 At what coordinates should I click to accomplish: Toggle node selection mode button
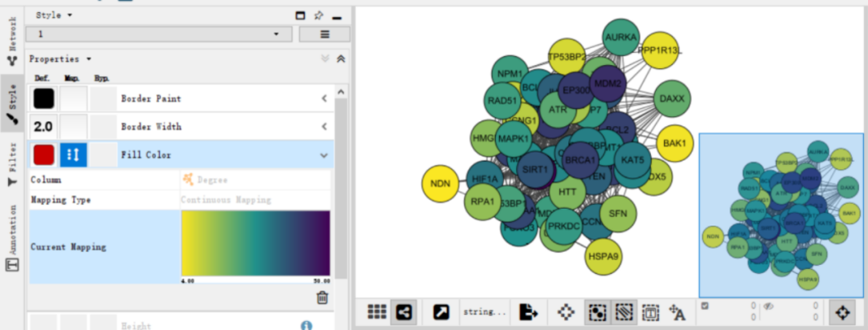(x=598, y=312)
